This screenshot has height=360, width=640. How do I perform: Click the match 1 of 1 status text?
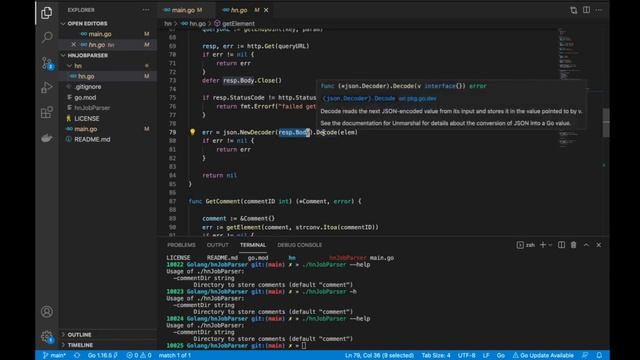pyautogui.click(x=175, y=355)
